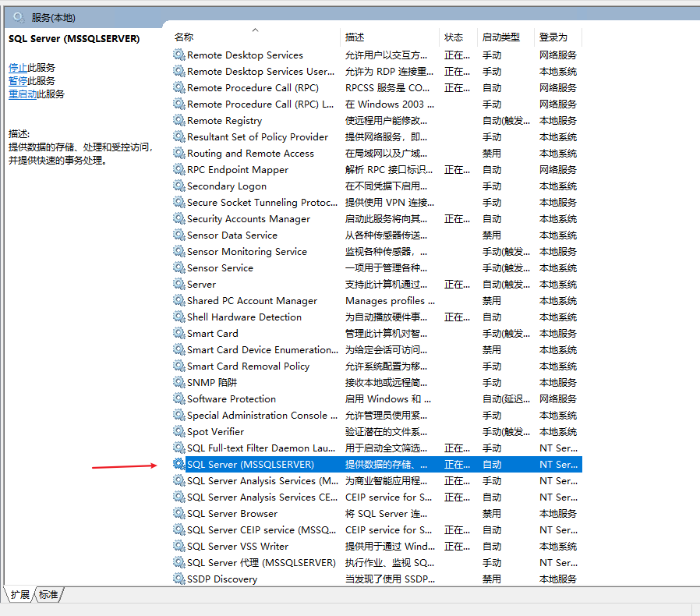
Task: Click the gear icon for SSDP Discovery
Action: click(179, 579)
